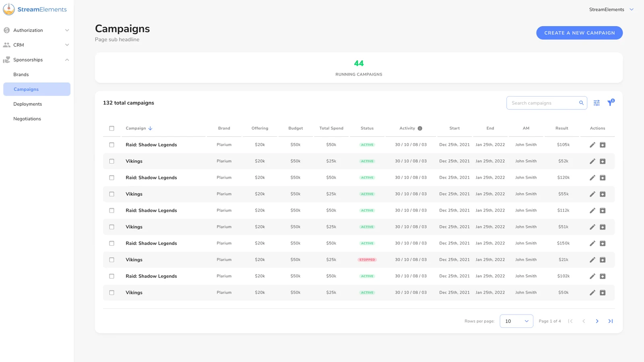
Task: Click the Campaign column sort arrow
Action: click(150, 128)
